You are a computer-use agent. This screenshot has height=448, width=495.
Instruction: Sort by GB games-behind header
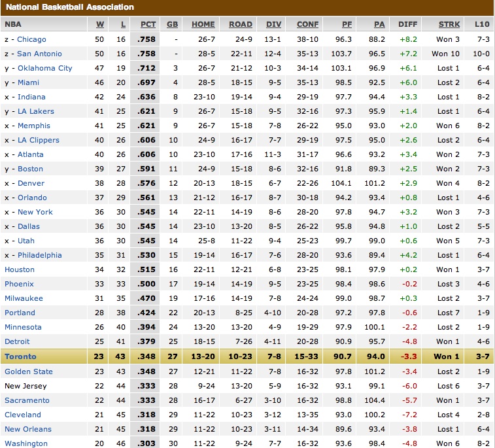pos(173,24)
